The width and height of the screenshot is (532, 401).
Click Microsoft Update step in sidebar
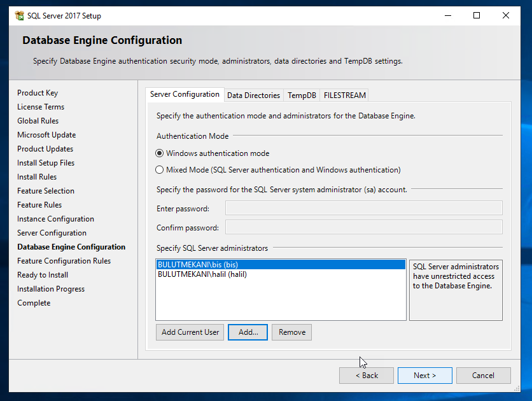(x=46, y=135)
